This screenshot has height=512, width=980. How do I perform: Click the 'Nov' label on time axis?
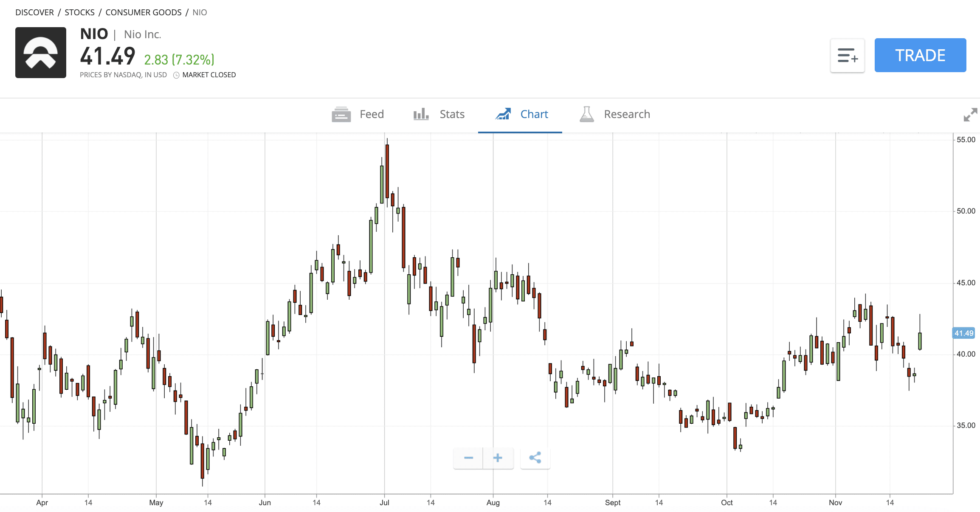coord(835,503)
